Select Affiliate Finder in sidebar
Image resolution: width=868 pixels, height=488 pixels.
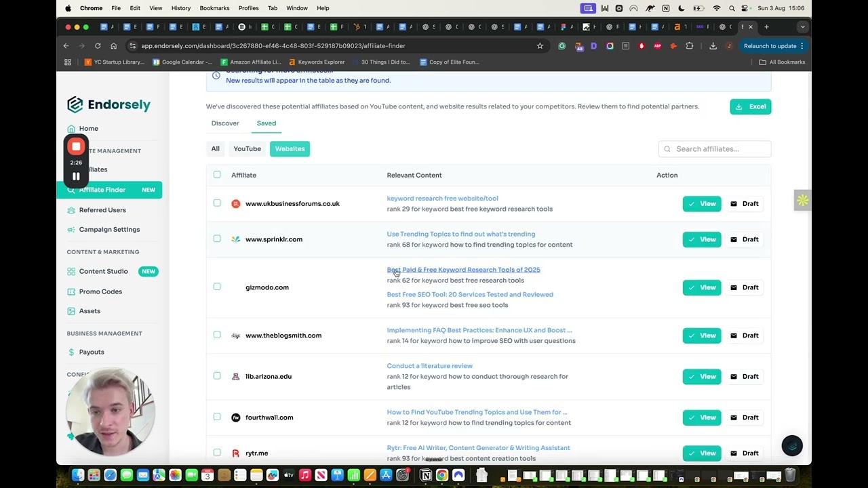[x=109, y=190]
